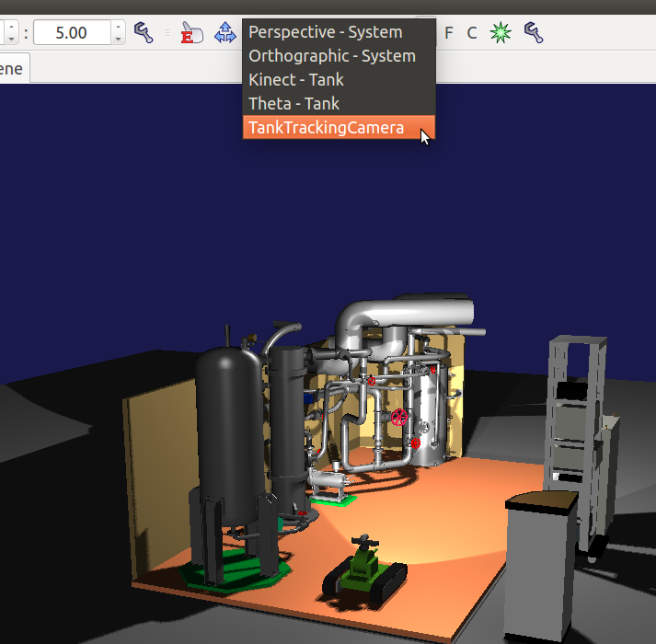The image size is (656, 644).
Task: Toggle the green starburst icon
Action: 501,32
